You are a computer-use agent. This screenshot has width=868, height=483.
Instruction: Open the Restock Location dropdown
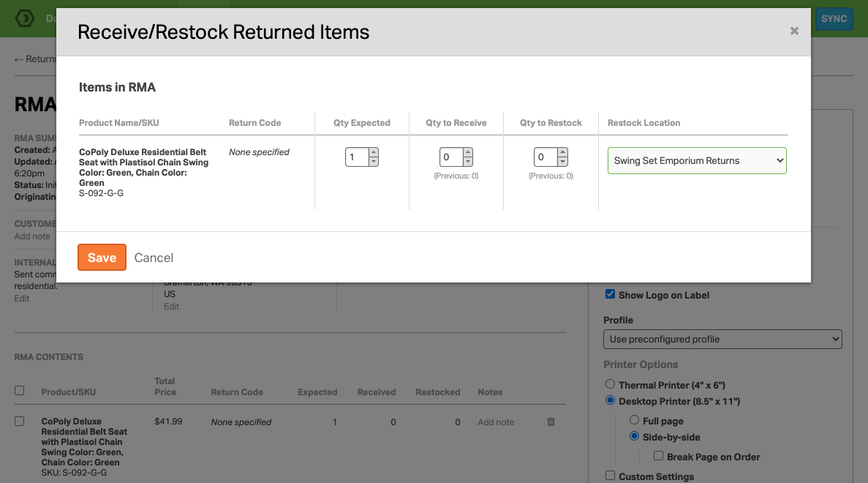[697, 160]
